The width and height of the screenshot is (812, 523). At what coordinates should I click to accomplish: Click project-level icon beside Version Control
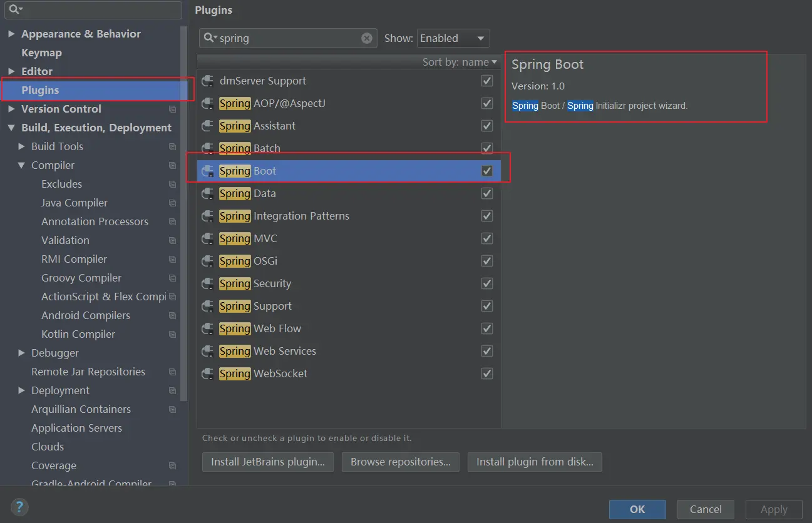pyautogui.click(x=173, y=109)
